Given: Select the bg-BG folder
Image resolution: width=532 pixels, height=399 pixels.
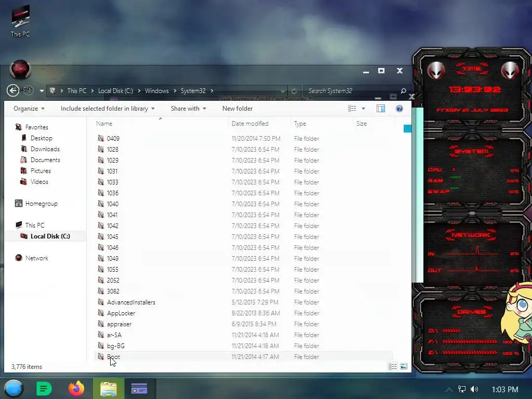Looking at the screenshot, I should point(116,345).
